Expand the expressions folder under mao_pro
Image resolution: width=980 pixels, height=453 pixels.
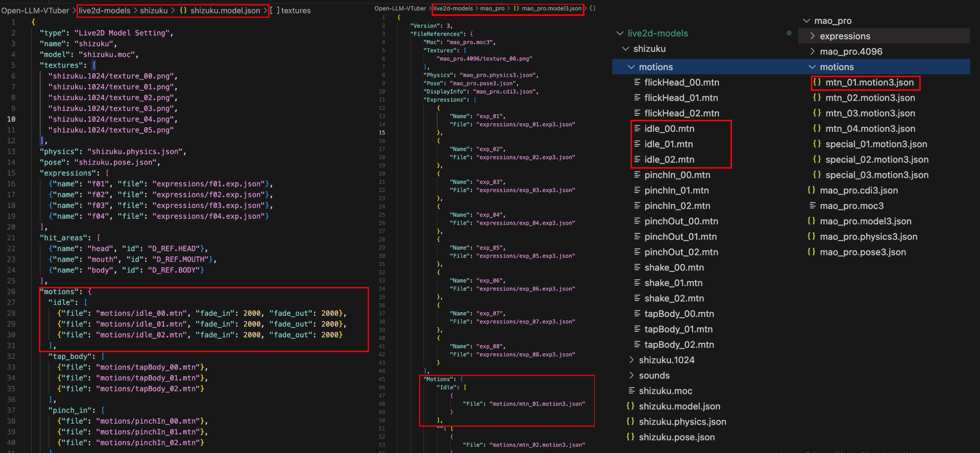(813, 36)
